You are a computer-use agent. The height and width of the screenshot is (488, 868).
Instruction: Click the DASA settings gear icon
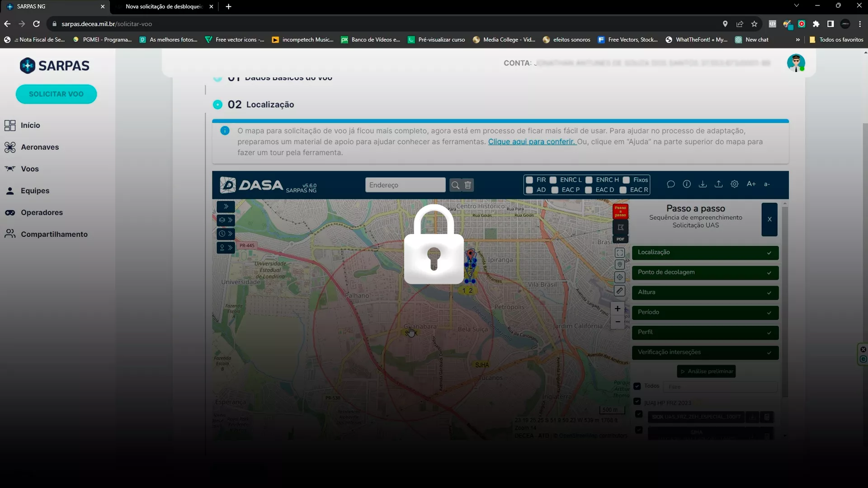[x=735, y=184]
